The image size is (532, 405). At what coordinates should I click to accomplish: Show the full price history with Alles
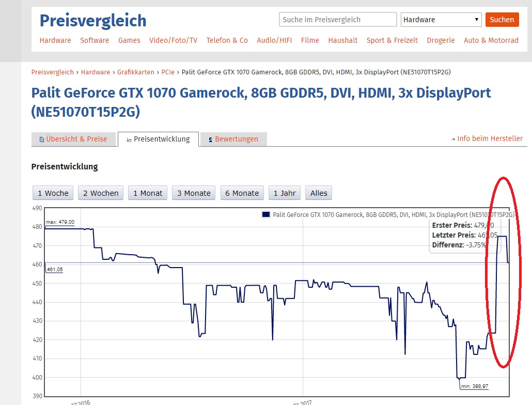point(319,193)
